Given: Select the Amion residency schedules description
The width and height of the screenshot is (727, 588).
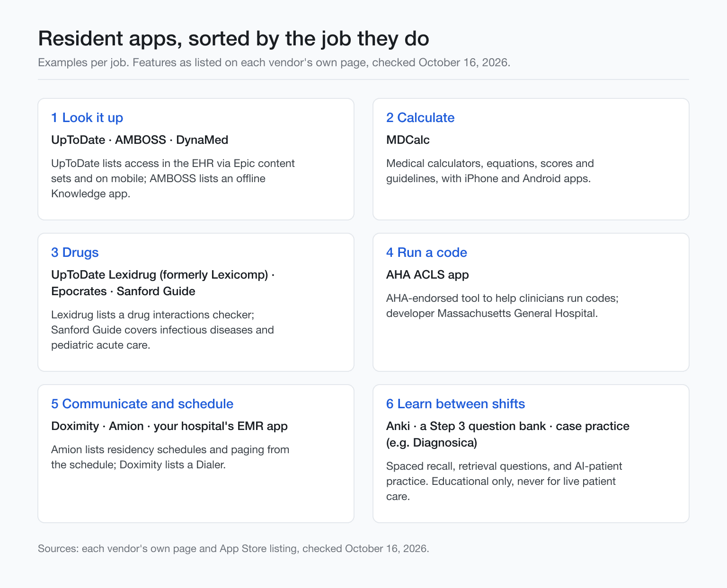Looking at the screenshot, I should [x=170, y=457].
